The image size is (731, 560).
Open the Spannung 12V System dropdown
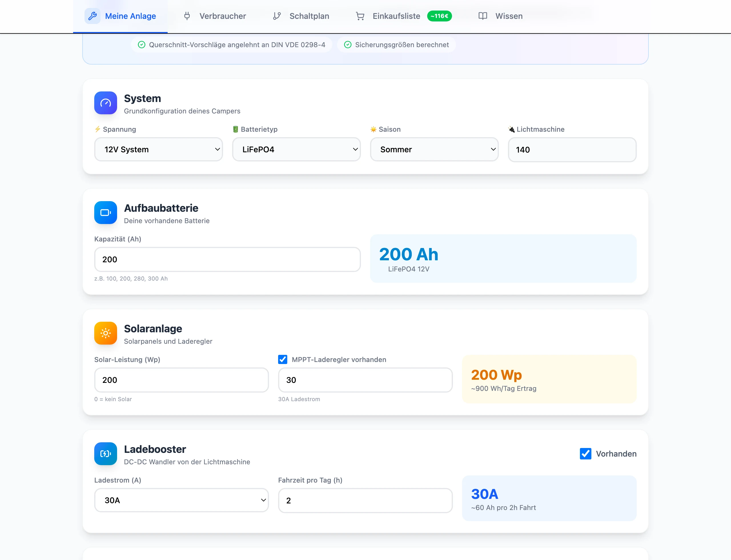coord(158,149)
